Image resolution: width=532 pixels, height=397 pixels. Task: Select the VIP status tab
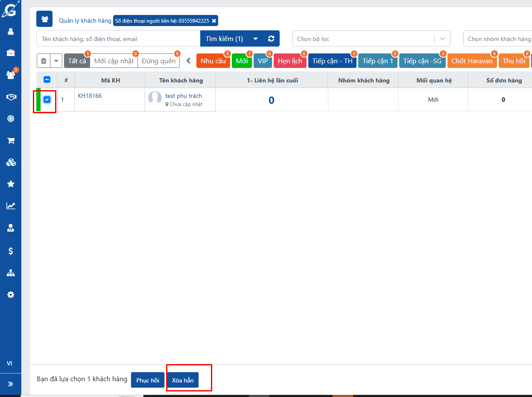click(x=263, y=61)
